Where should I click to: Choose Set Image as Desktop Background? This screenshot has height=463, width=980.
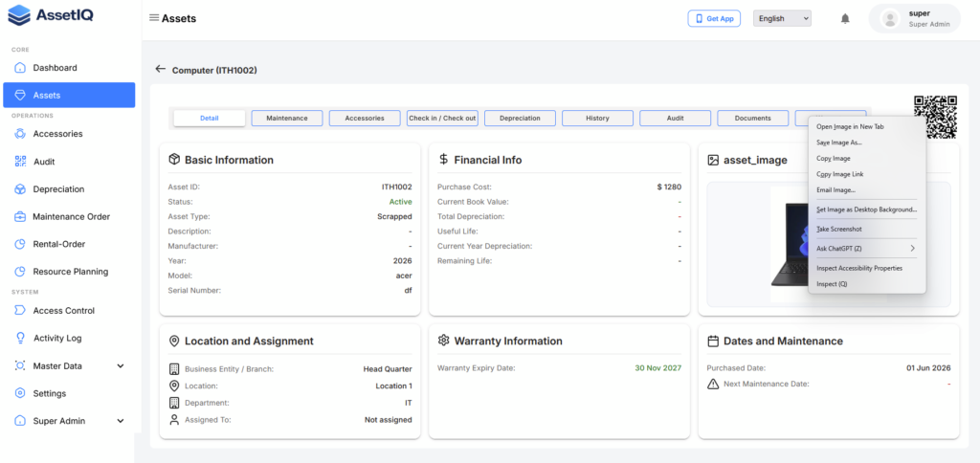click(867, 209)
